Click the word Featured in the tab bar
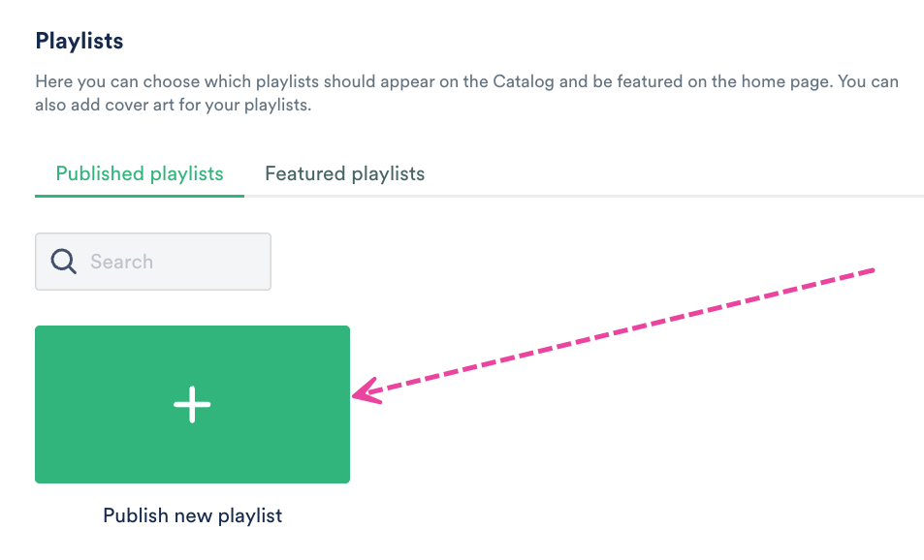The height and width of the screenshot is (560, 924). click(x=304, y=174)
